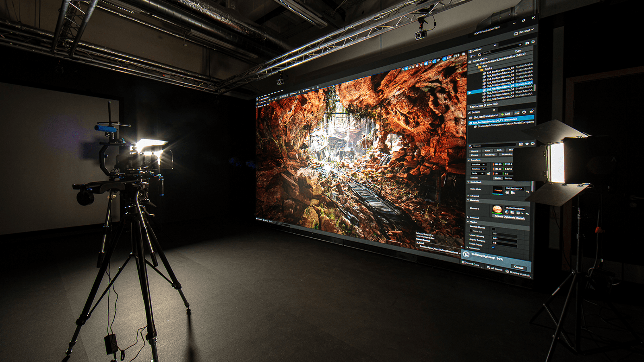Click the favorites star icon in Details
The image size is (644, 362).
point(527,144)
